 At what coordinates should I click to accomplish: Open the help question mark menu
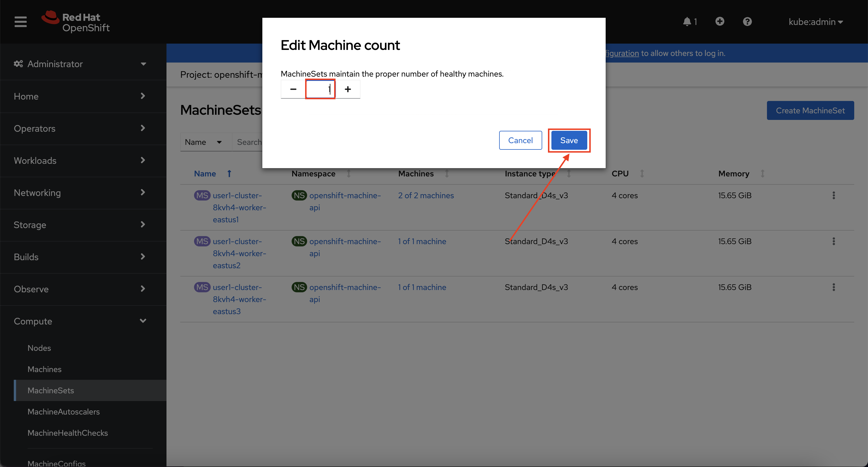(x=747, y=21)
